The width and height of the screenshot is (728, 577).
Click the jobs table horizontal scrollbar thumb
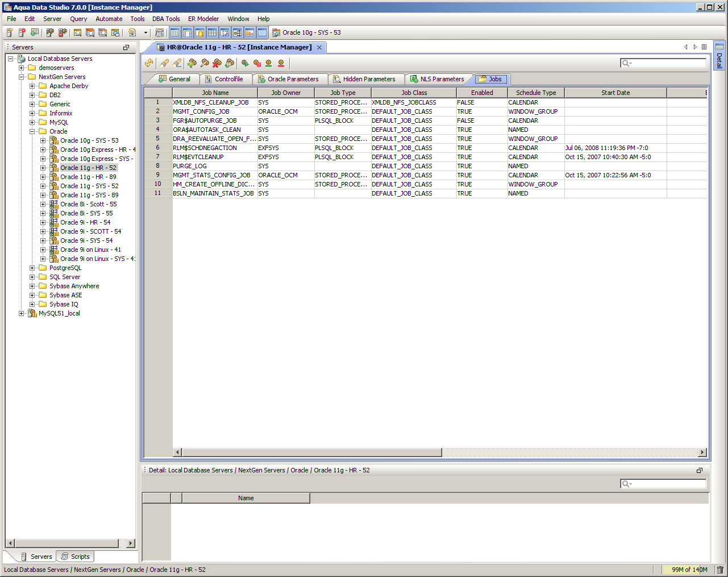[311, 453]
